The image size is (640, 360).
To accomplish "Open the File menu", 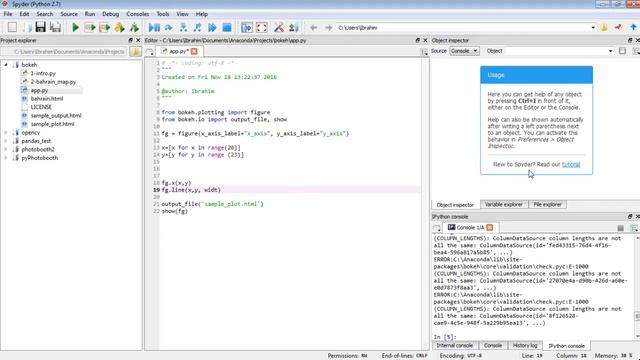I will click(x=8, y=14).
